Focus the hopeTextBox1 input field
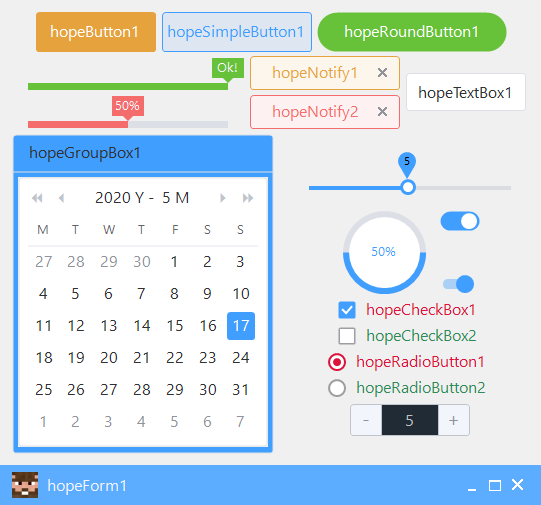 pos(466,92)
